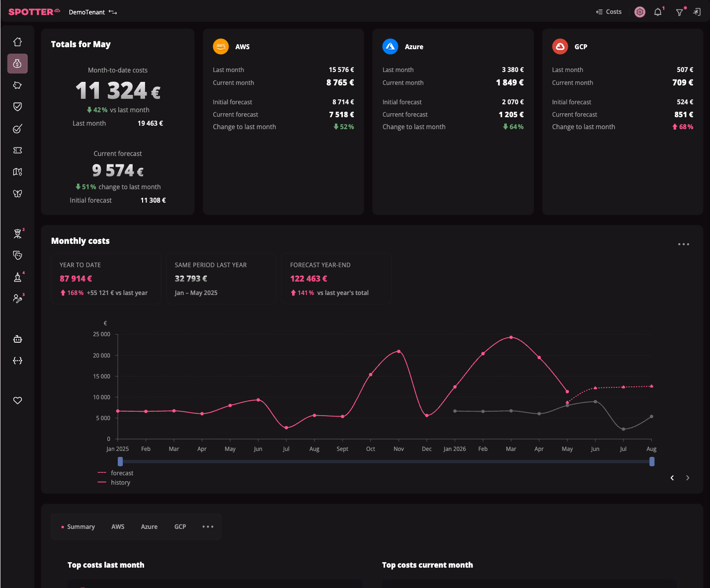Viewport: 710px width, 588px height.
Task: Click the AWS logo icon
Action: pyautogui.click(x=221, y=47)
